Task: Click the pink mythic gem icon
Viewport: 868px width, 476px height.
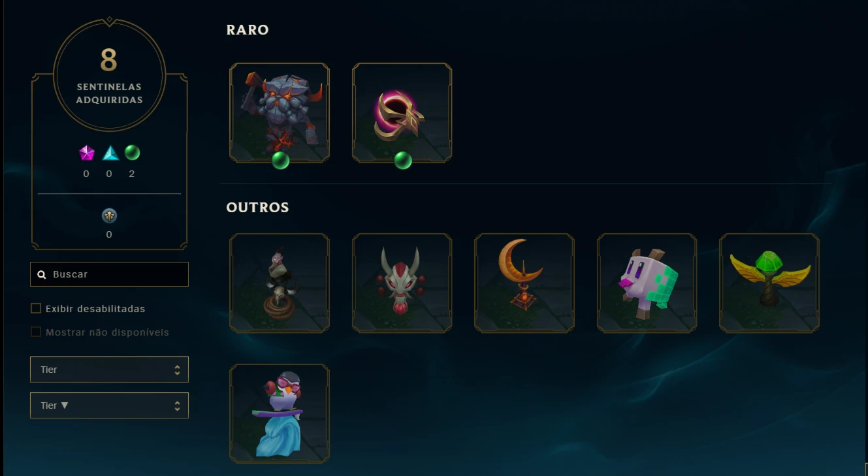Action: click(87, 153)
